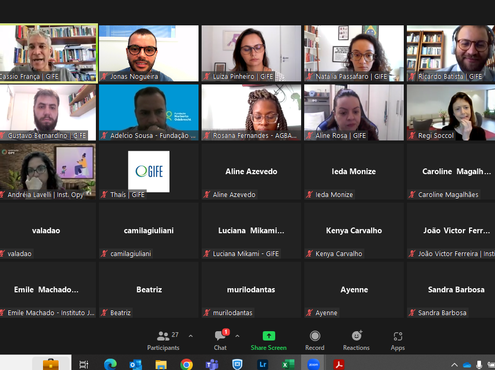Select the Thais GIFE logo tile
Image resolution: width=495 pixels, height=370 pixels.
click(x=149, y=171)
